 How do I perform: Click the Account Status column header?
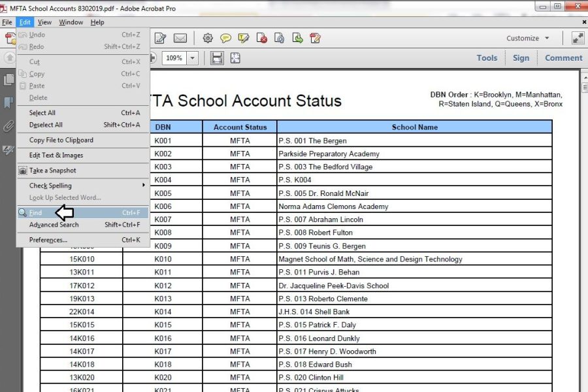[240, 127]
